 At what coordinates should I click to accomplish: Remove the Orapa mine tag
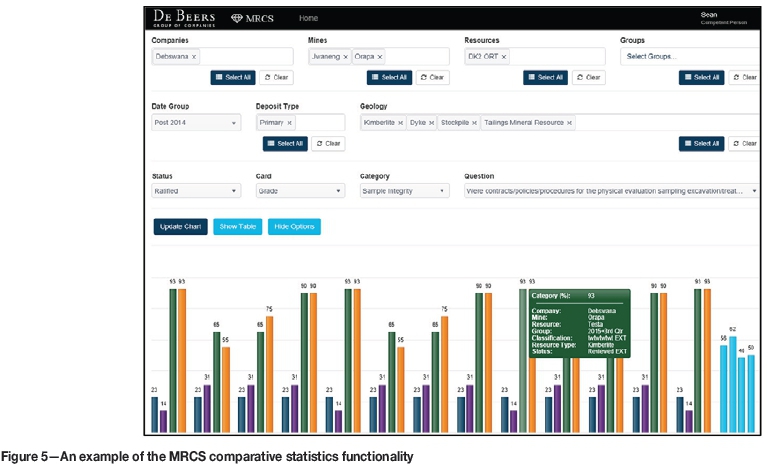pyautogui.click(x=380, y=58)
